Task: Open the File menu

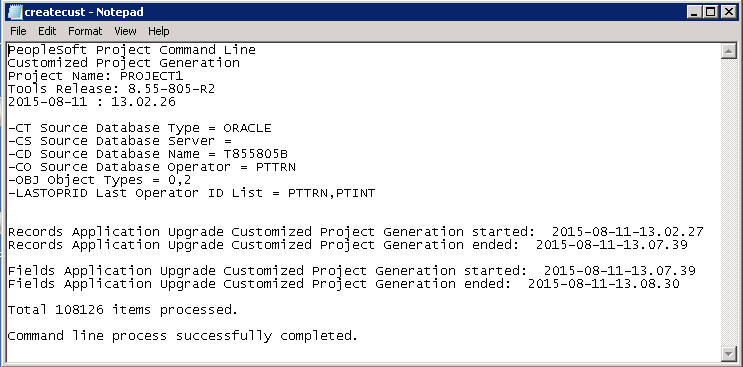Action: (x=18, y=31)
